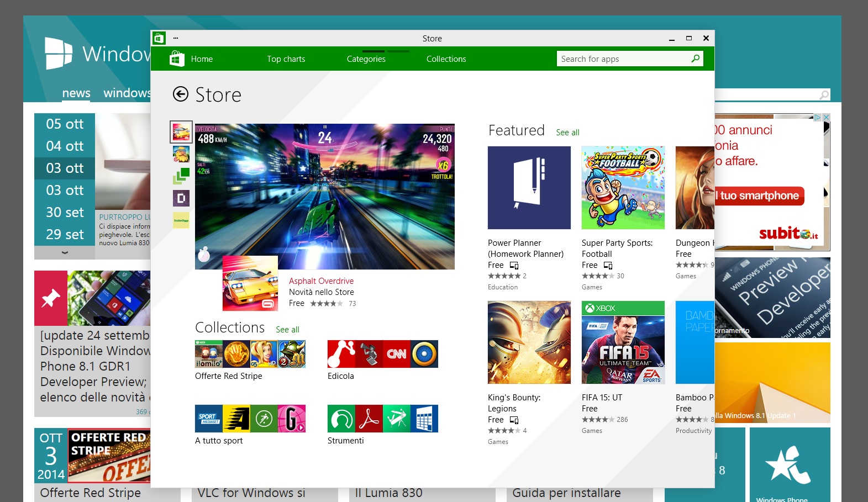Select the 04 ott date in background page
The width and height of the screenshot is (868, 502).
pyautogui.click(x=65, y=146)
